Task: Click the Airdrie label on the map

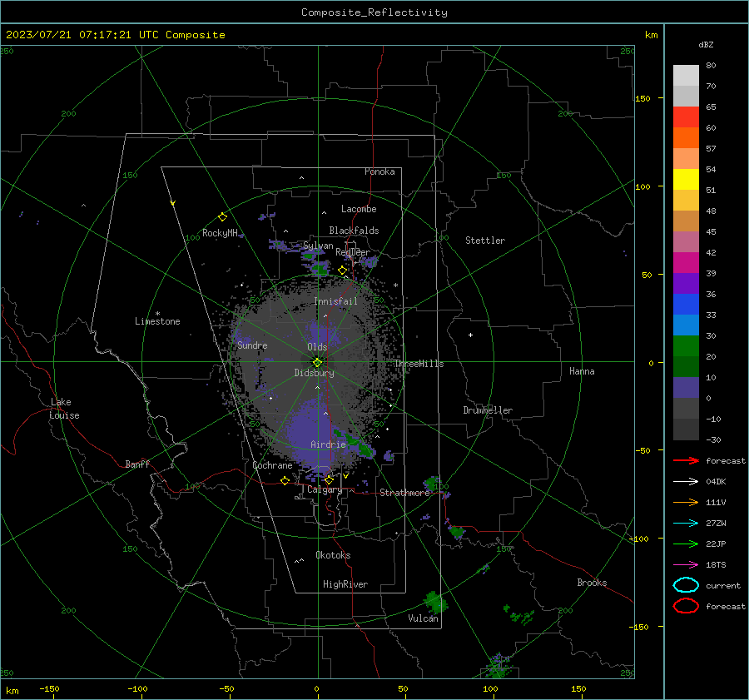Action: 328,444
